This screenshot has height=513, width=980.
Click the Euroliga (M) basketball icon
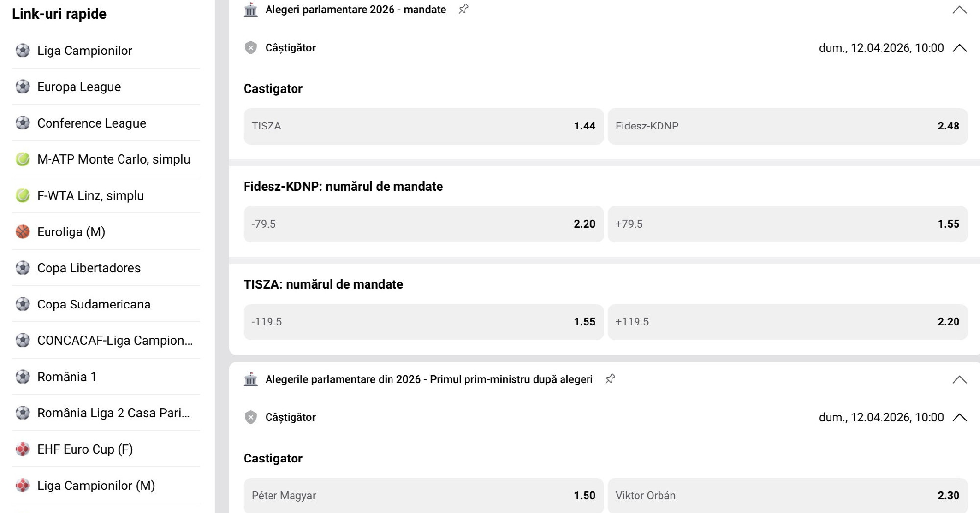(23, 231)
